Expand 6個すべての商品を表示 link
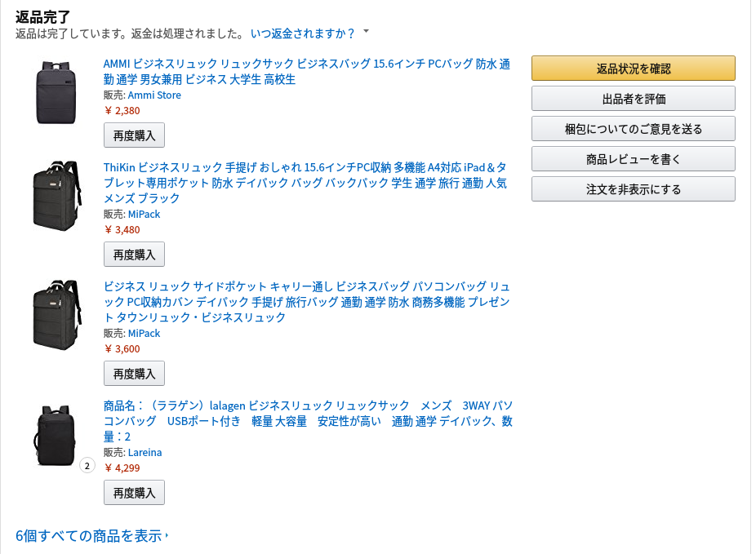The height and width of the screenshot is (554, 756). pos(91,536)
